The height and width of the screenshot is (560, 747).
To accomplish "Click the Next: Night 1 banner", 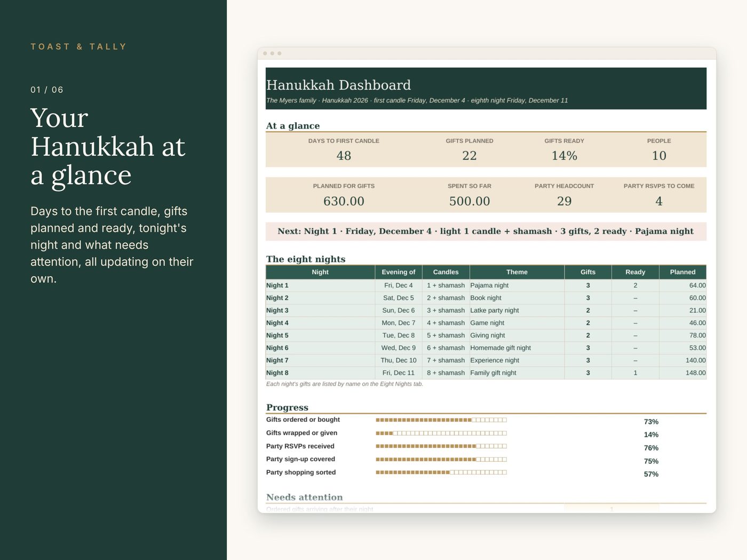I will coord(486,231).
